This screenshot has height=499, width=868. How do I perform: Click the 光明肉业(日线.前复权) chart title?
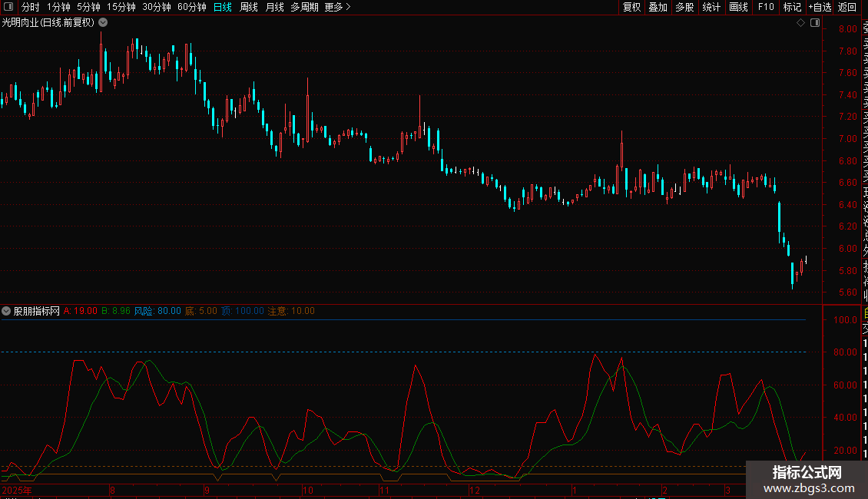pos(48,23)
